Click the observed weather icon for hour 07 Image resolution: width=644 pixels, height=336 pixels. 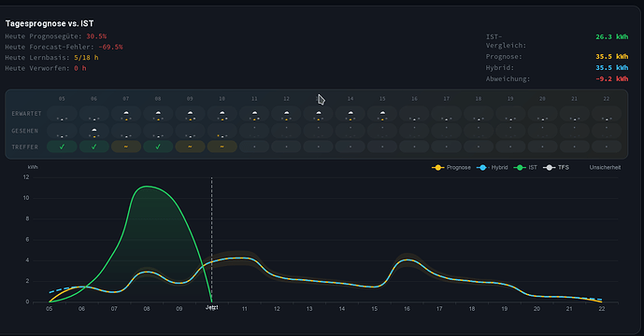pos(126,131)
